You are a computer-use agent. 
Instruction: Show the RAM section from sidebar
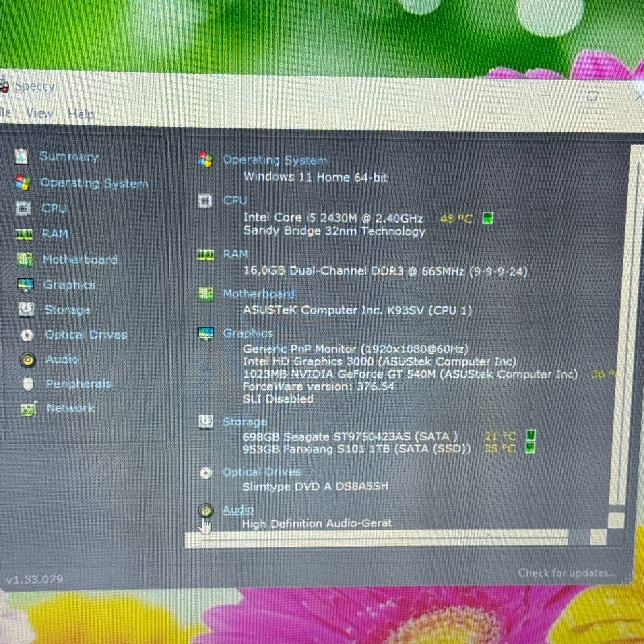55,234
